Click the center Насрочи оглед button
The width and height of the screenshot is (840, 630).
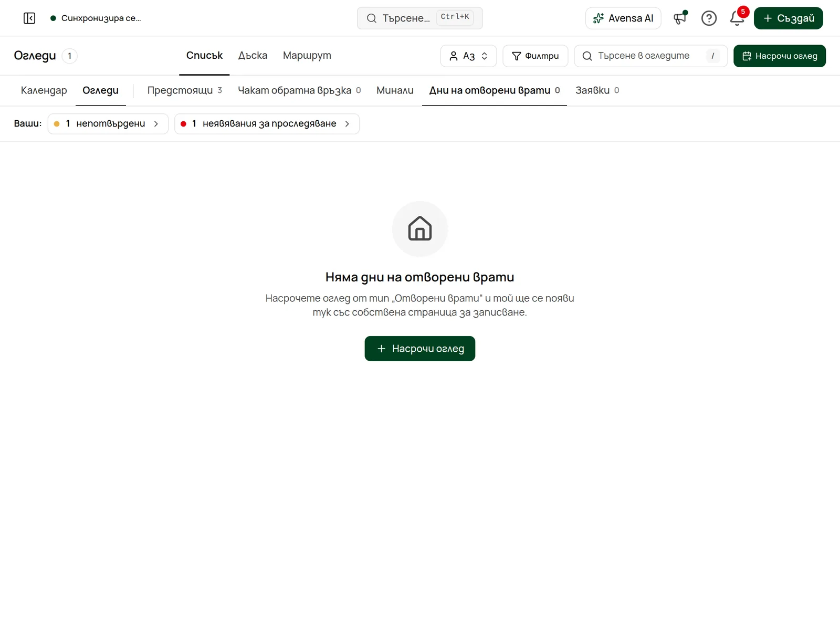[420, 349]
